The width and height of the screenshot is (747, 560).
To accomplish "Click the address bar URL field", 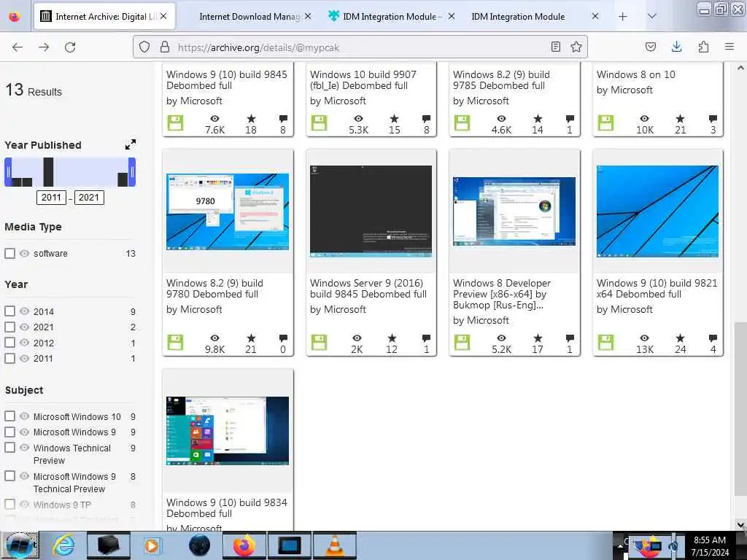I will coord(360,47).
